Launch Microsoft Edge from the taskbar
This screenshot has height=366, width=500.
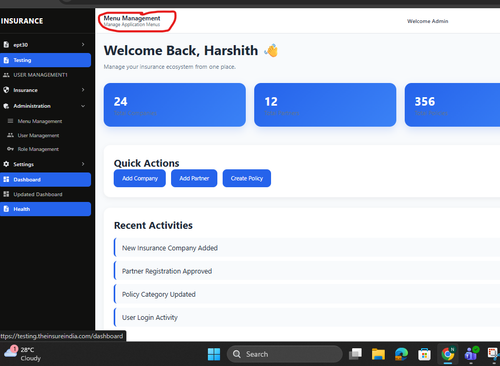point(401,354)
